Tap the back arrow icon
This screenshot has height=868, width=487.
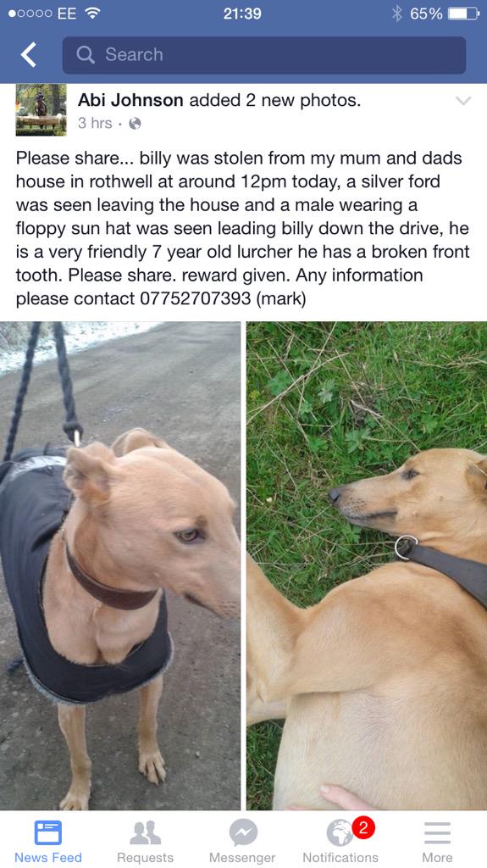click(x=28, y=55)
